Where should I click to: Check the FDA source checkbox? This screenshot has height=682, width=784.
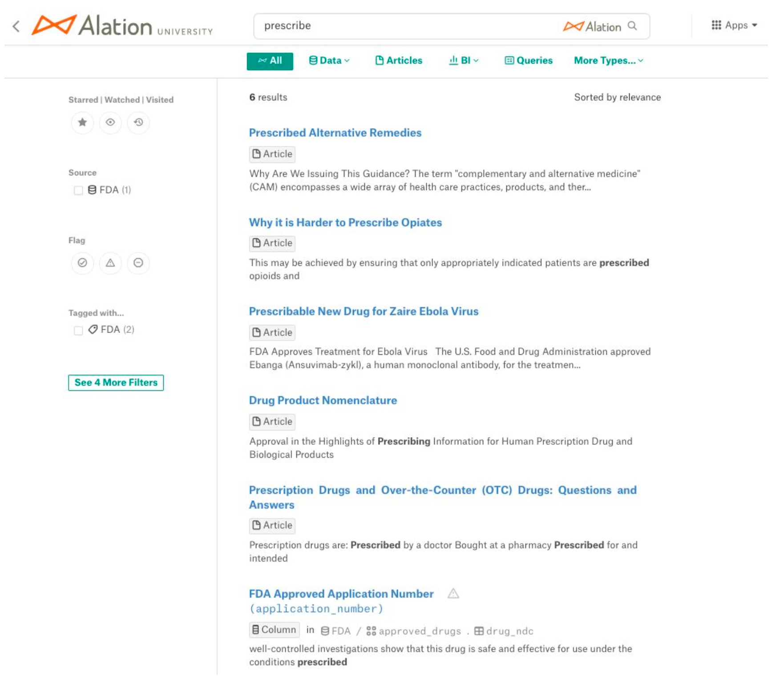[78, 191]
